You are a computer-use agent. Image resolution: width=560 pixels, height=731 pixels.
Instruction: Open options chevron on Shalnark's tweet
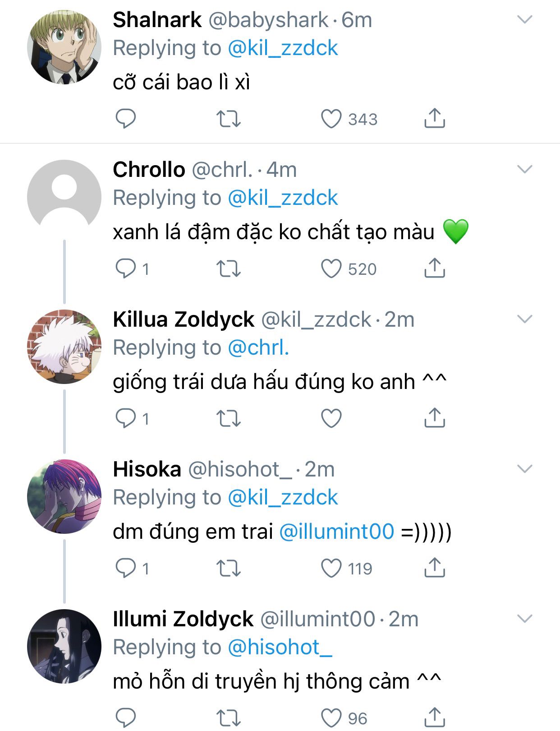(525, 19)
